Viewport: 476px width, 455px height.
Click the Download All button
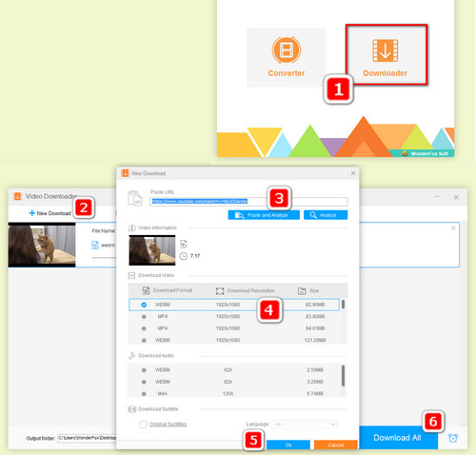tap(398, 438)
